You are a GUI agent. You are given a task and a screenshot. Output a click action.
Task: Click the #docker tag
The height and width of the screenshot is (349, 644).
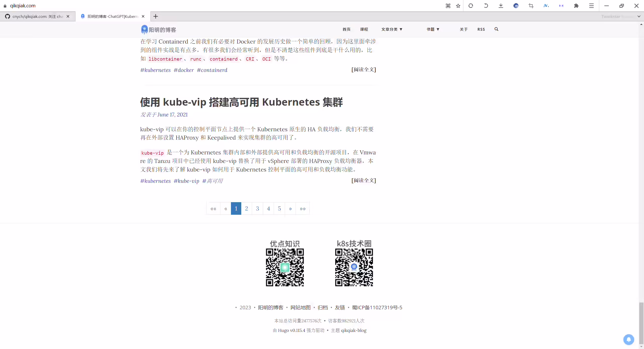[184, 70]
